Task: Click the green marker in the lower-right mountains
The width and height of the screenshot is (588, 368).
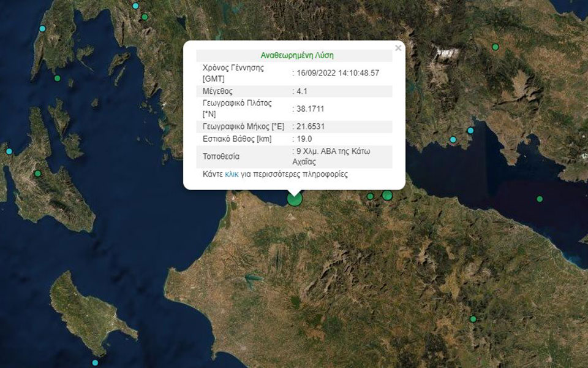Action: coord(473,320)
